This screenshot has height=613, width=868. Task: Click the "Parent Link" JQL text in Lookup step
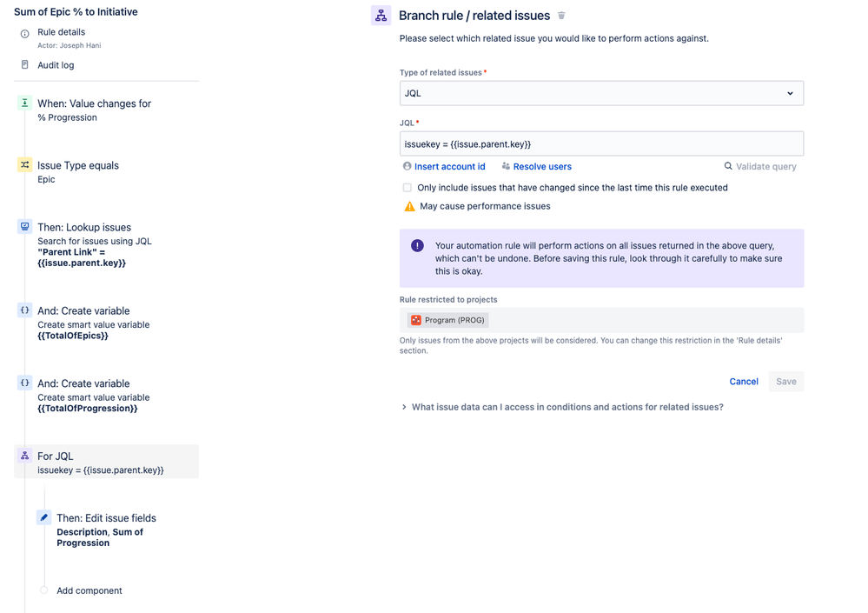pyautogui.click(x=82, y=257)
